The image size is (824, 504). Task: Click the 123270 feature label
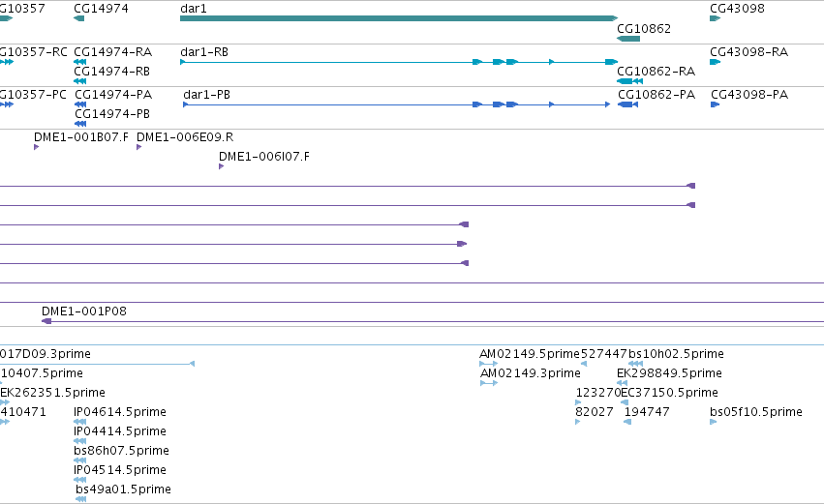[x=598, y=393]
